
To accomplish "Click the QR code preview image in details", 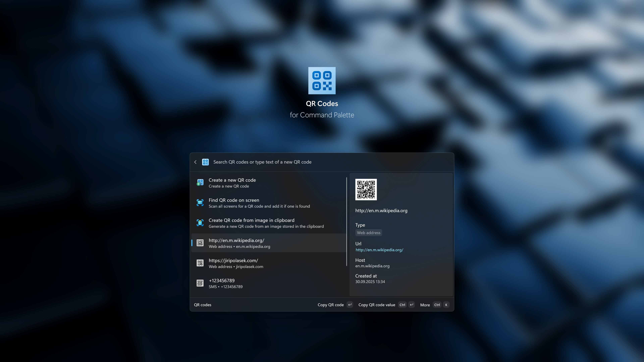I will pos(366,189).
